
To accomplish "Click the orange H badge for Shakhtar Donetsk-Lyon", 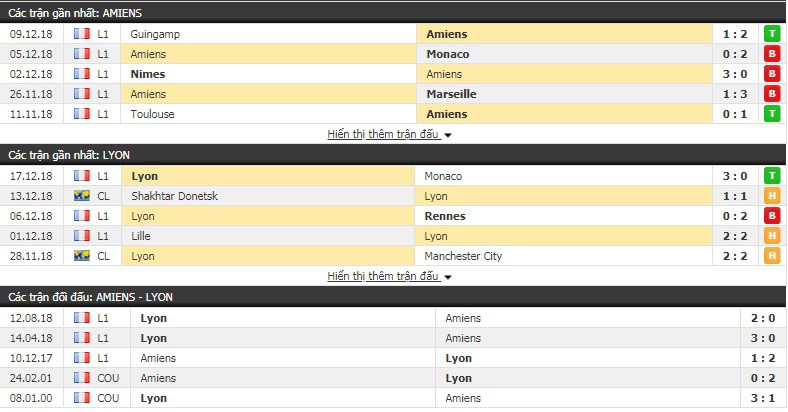I will click(772, 196).
